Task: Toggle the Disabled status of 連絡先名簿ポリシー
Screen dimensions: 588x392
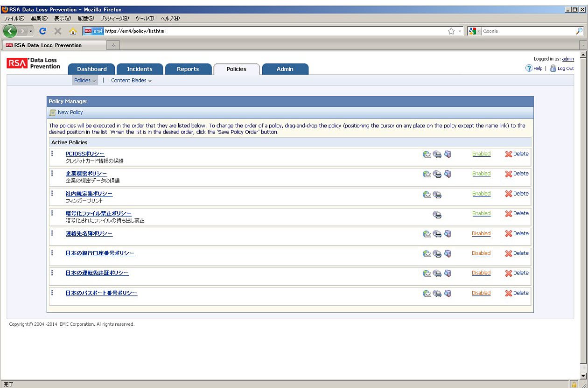Action: (481, 233)
